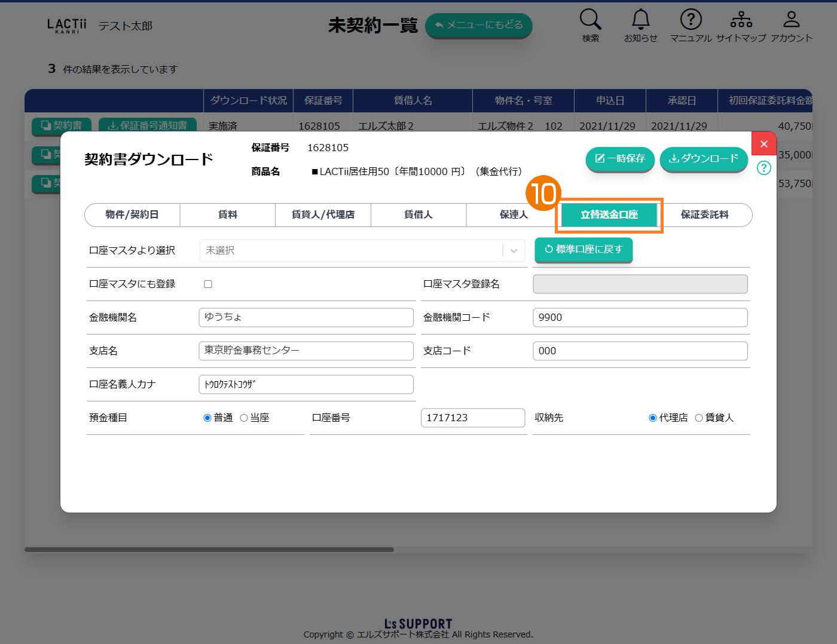Viewport: 837px width, 644px height.
Task: Click the 口座番号 input field
Action: (472, 418)
